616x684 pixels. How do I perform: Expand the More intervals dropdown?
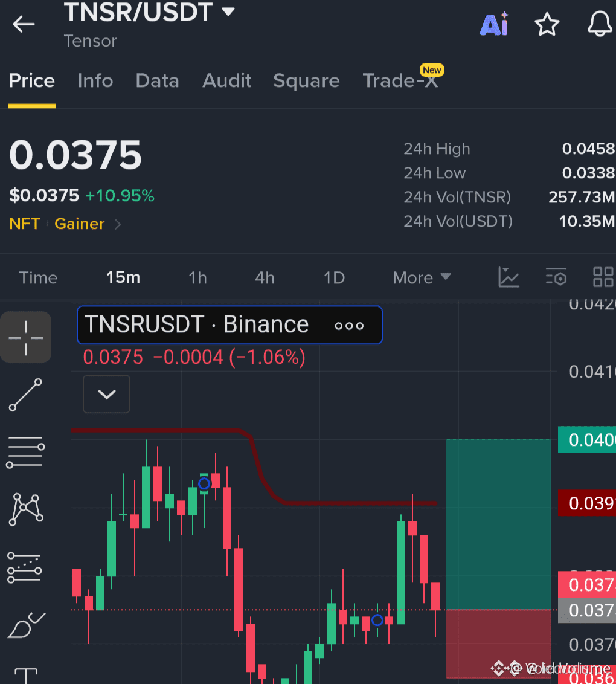pos(421,278)
